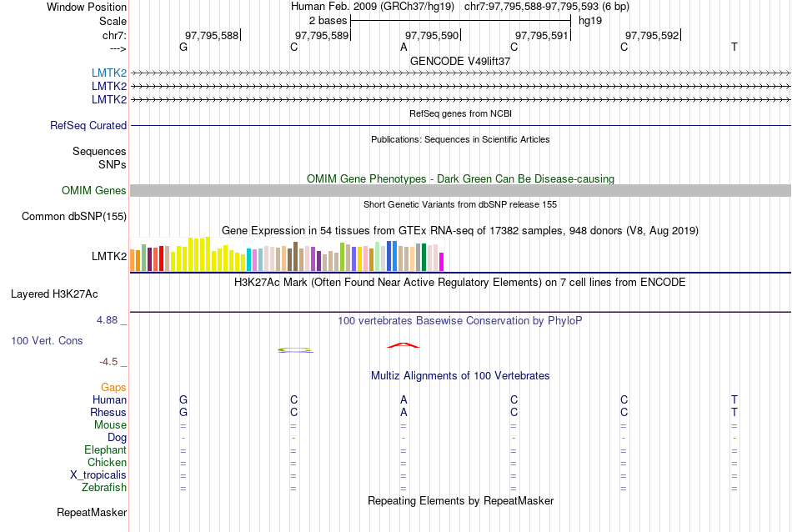Click the Layered H3K27Ac label

point(54,294)
